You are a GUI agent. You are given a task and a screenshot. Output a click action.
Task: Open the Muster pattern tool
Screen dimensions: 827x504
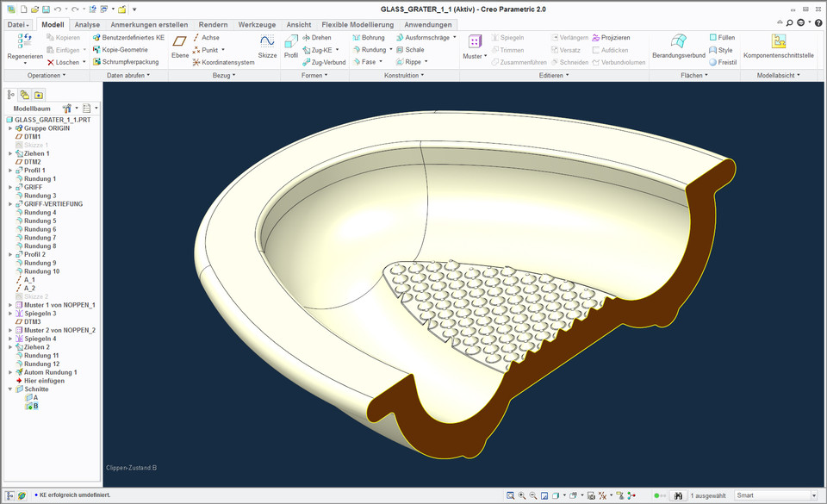tap(474, 42)
